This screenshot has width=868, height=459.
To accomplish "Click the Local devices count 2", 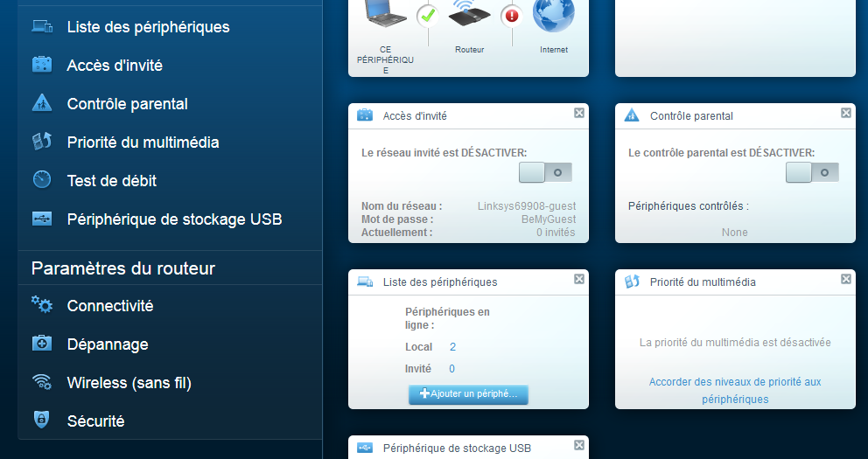I will click(453, 347).
